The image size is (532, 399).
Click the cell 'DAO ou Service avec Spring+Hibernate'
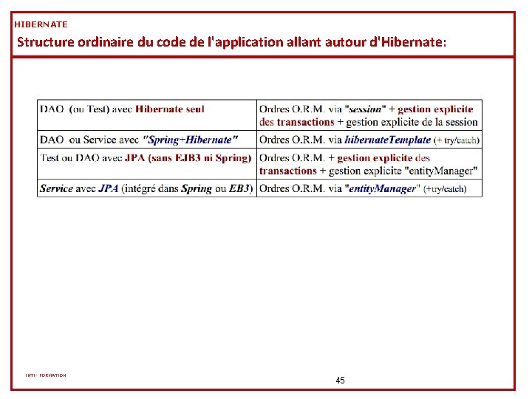click(147, 140)
